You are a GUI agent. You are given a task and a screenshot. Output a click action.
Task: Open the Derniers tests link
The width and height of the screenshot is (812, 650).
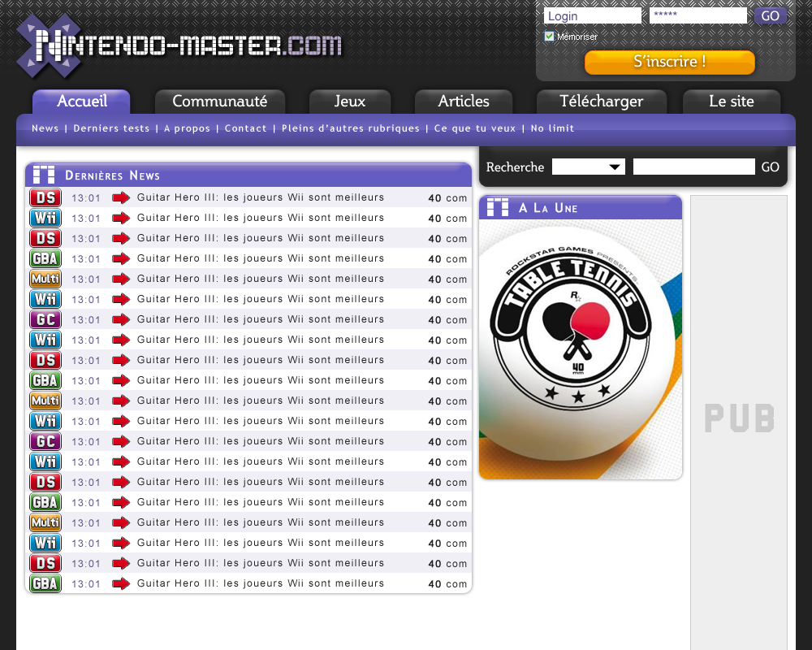(111, 128)
